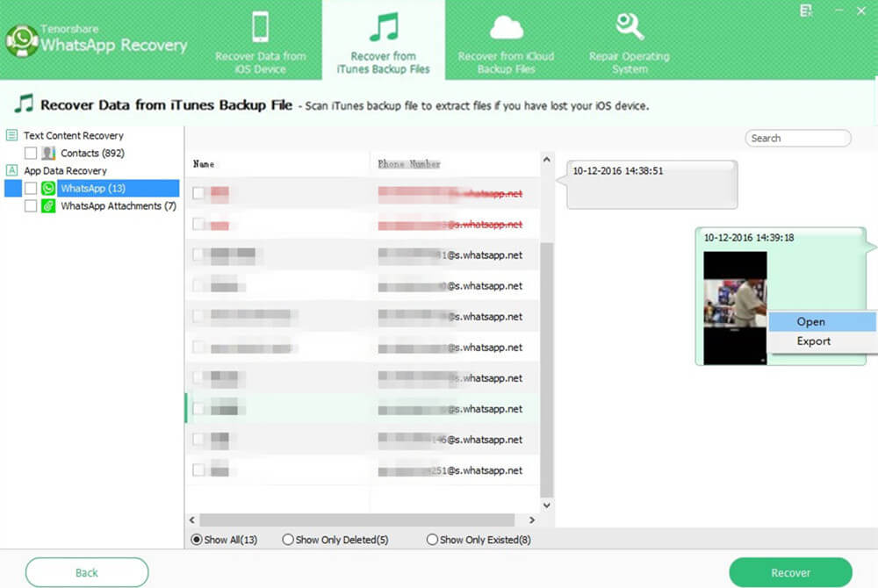Click the App Data Recovery icon
Viewport: 878px width, 588px height.
tap(11, 170)
